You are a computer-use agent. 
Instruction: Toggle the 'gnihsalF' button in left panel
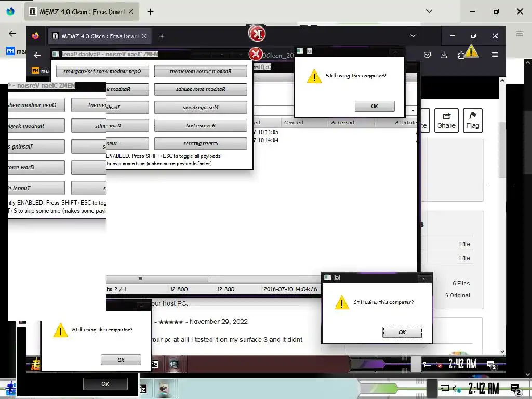click(36, 147)
